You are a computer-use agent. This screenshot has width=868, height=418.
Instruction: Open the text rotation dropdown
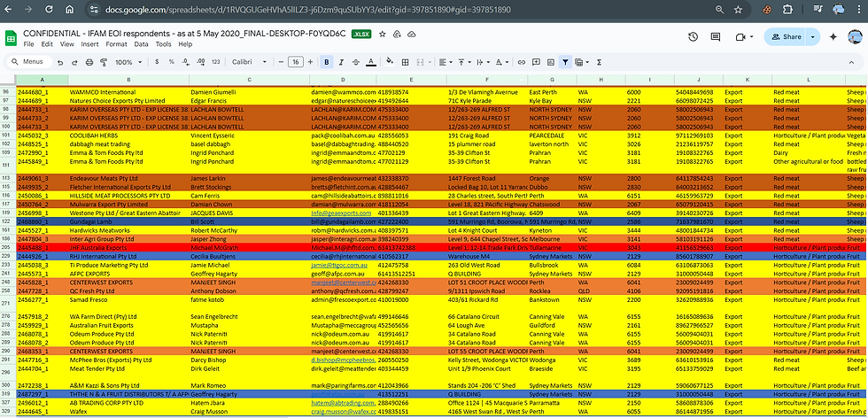pyautogui.click(x=501, y=62)
